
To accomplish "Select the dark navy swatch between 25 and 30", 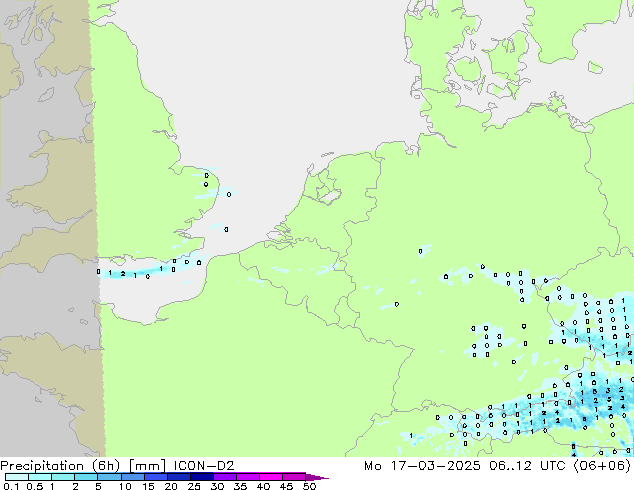I will [202, 477].
